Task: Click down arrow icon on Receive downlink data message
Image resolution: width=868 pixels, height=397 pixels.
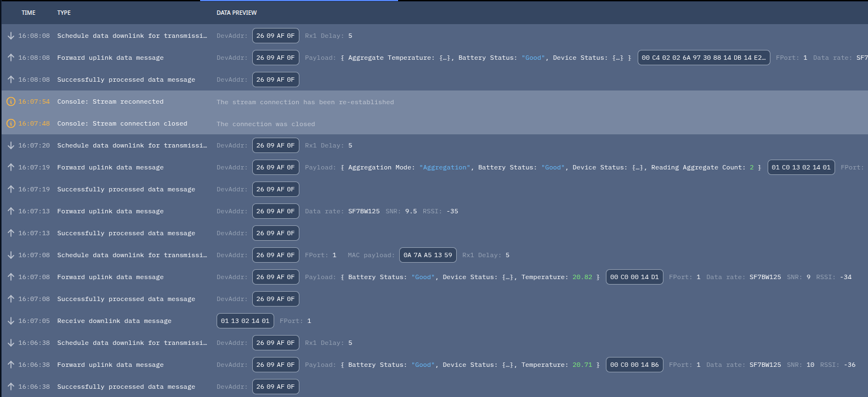Action: point(10,321)
